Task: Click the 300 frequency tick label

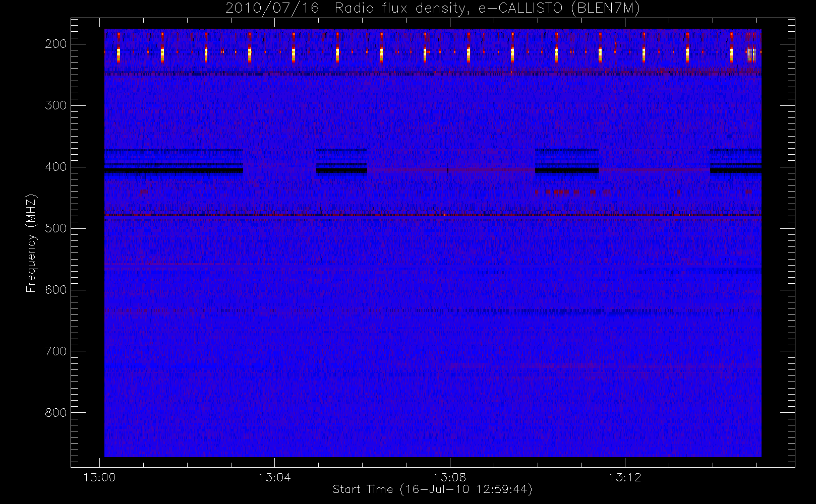Action: (56, 105)
